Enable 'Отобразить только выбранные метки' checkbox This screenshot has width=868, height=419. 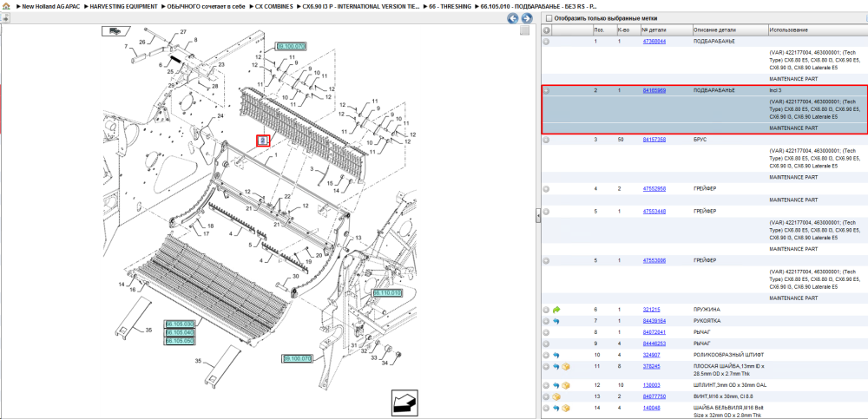click(x=549, y=18)
